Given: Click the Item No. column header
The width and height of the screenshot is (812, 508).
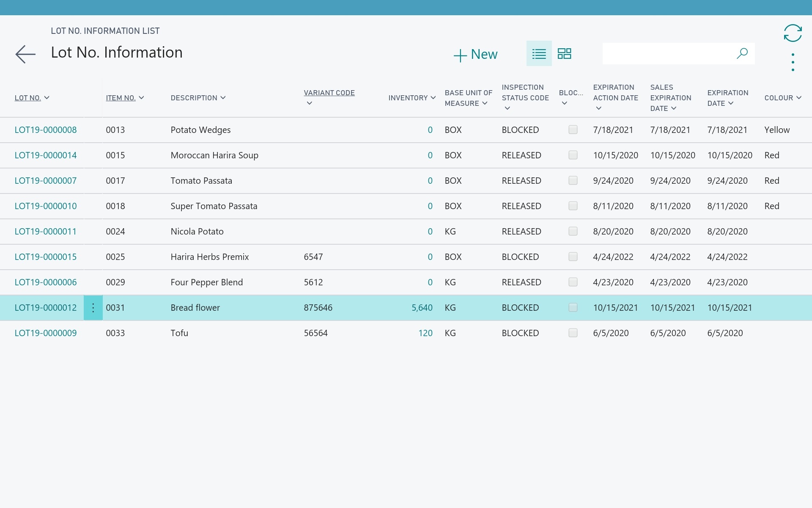Looking at the screenshot, I should pos(121,98).
